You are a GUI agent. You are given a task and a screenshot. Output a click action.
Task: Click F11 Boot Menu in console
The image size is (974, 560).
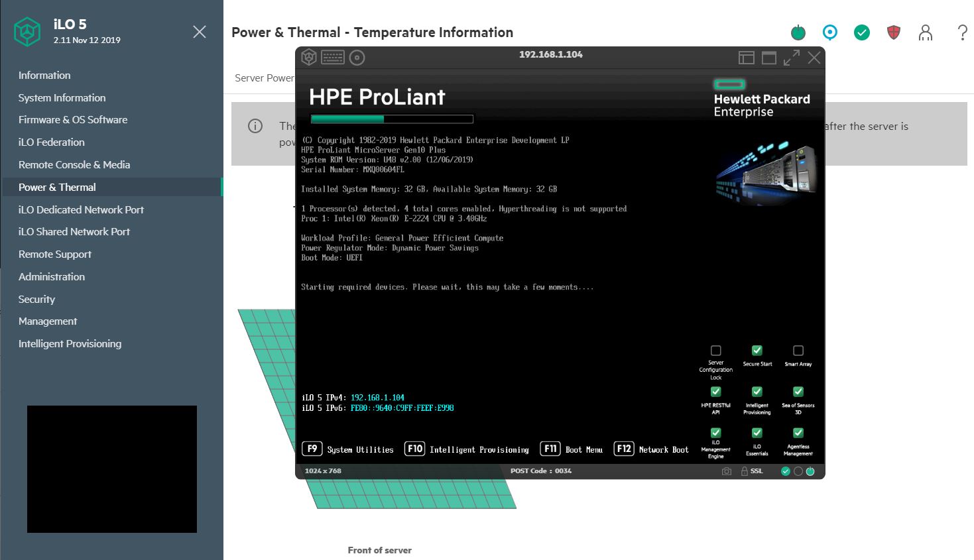point(572,449)
